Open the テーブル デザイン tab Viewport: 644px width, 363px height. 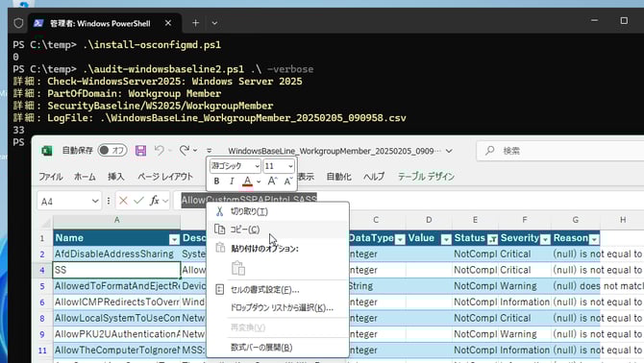click(x=426, y=177)
